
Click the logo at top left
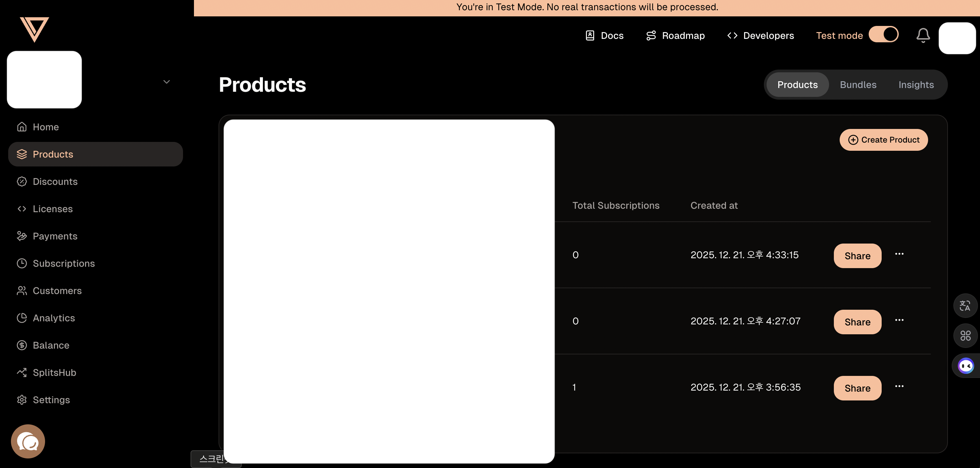coord(34,29)
